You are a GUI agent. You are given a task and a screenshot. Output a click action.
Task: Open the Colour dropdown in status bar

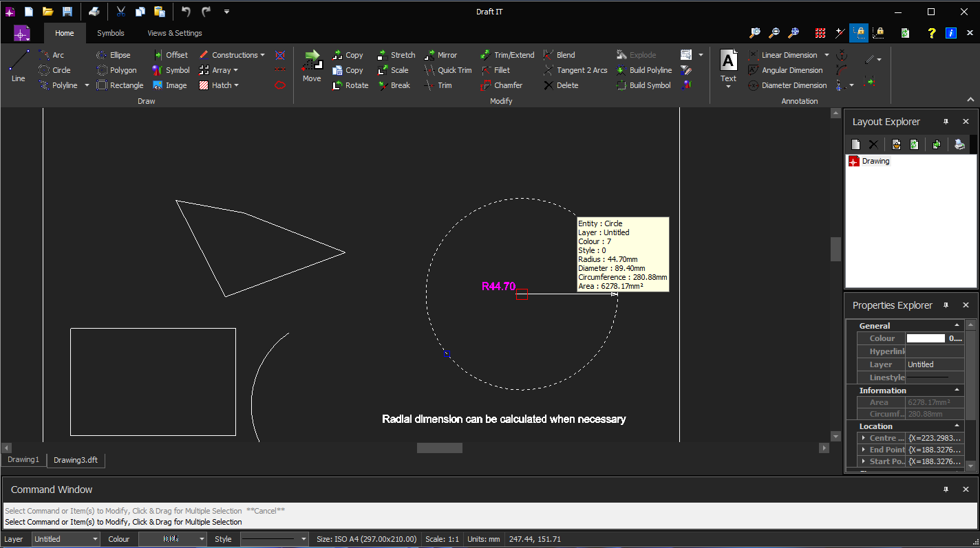pyautogui.click(x=202, y=539)
